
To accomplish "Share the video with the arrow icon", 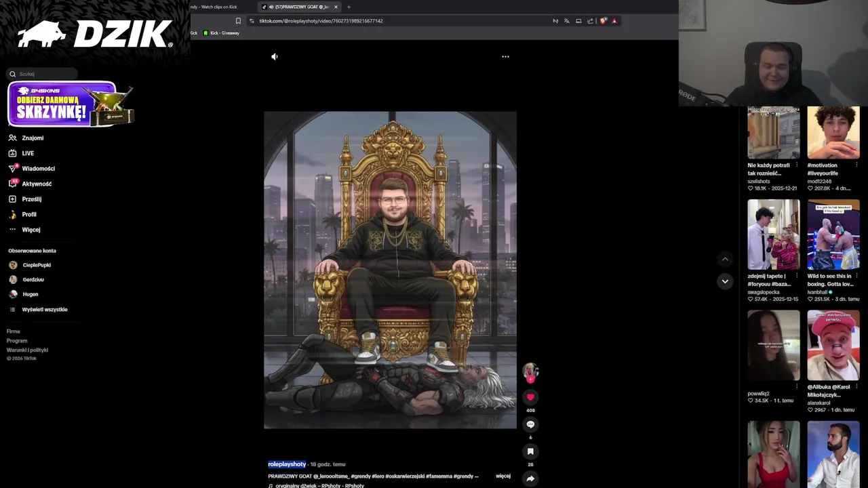I will [530, 479].
